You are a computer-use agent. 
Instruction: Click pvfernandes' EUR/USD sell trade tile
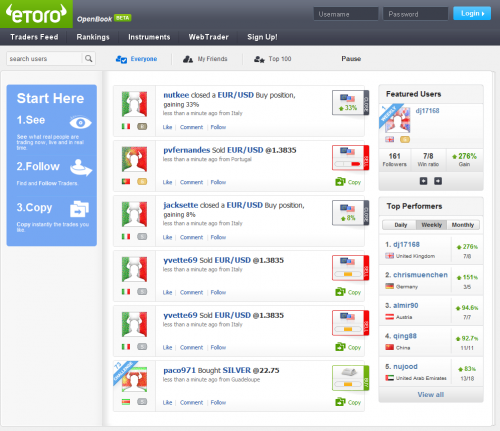[x=350, y=158]
